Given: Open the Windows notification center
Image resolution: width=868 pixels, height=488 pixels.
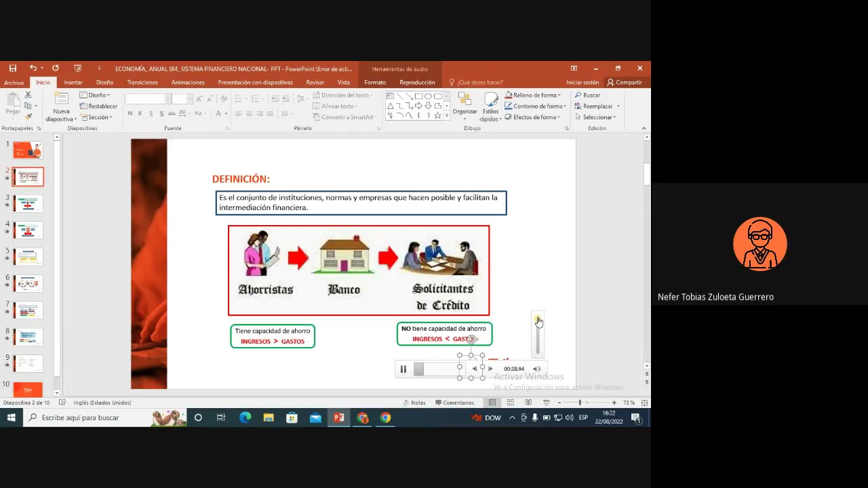Looking at the screenshot, I should point(636,418).
